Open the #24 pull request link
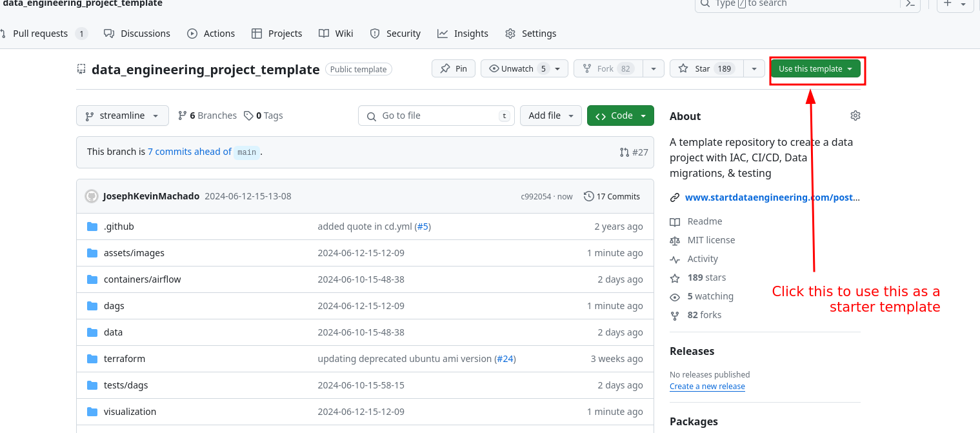Screen dimensions: 980x433 [505, 359]
